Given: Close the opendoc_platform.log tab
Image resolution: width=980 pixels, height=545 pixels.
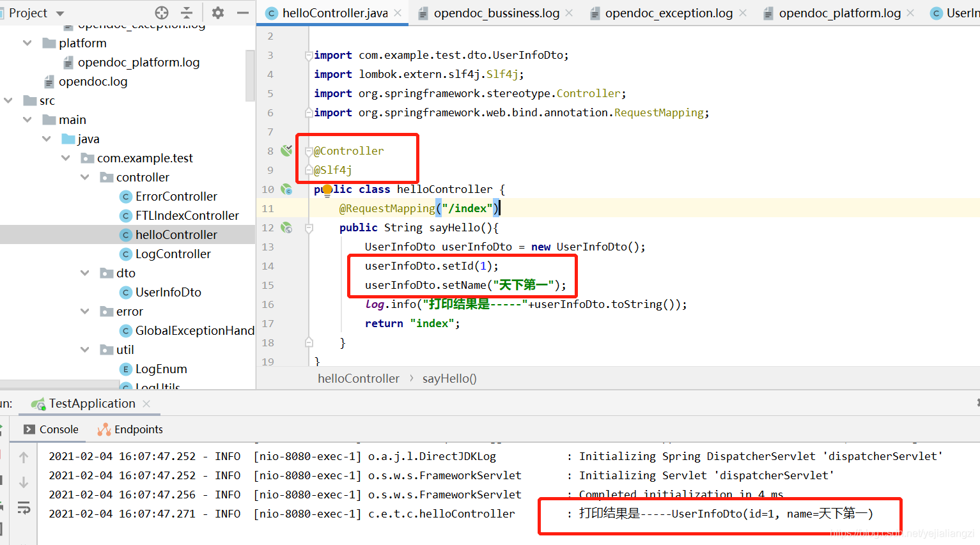Looking at the screenshot, I should pos(910,13).
